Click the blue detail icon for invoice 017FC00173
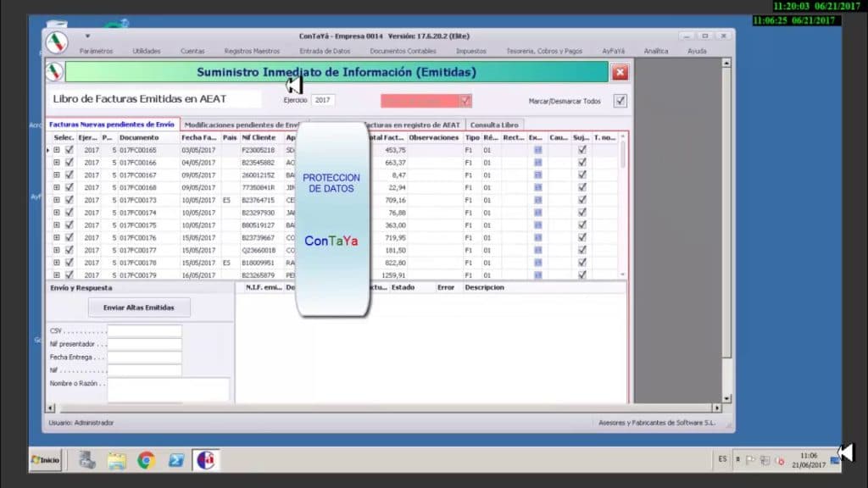 (x=537, y=200)
